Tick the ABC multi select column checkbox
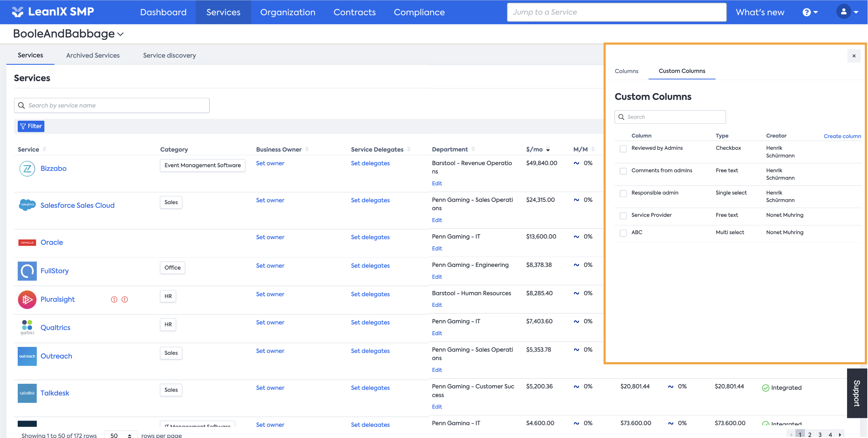This screenshot has height=438, width=868. (623, 233)
